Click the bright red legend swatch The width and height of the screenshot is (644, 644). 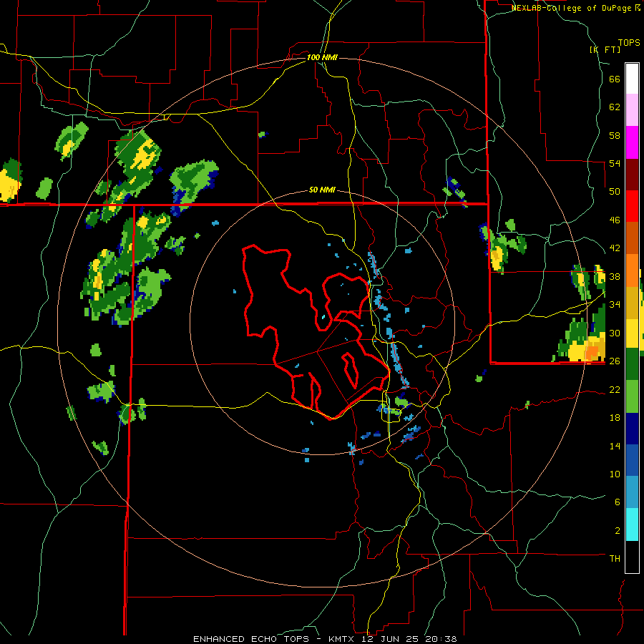[x=632, y=206]
